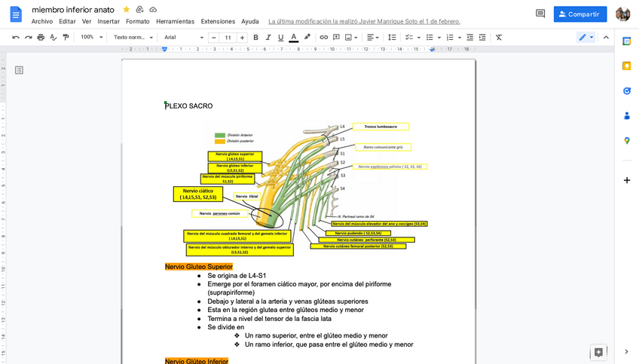Toggle bold formatting

click(x=255, y=37)
